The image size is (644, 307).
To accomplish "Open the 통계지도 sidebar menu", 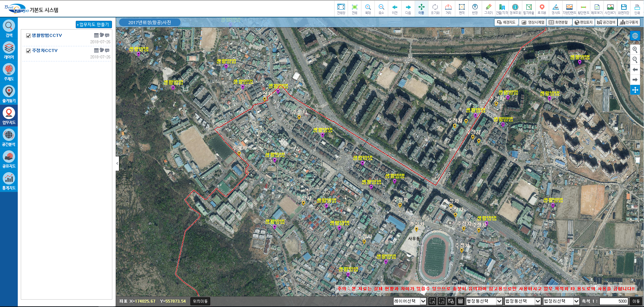I will tap(9, 181).
